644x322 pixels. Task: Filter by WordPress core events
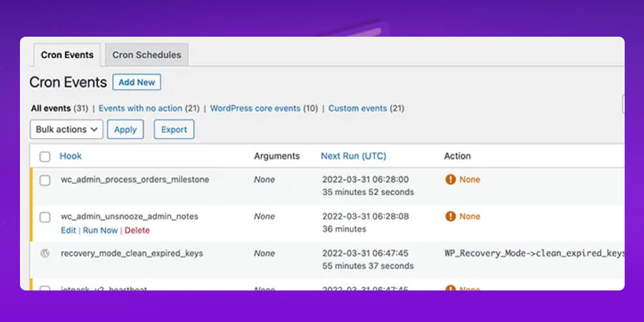coord(255,108)
